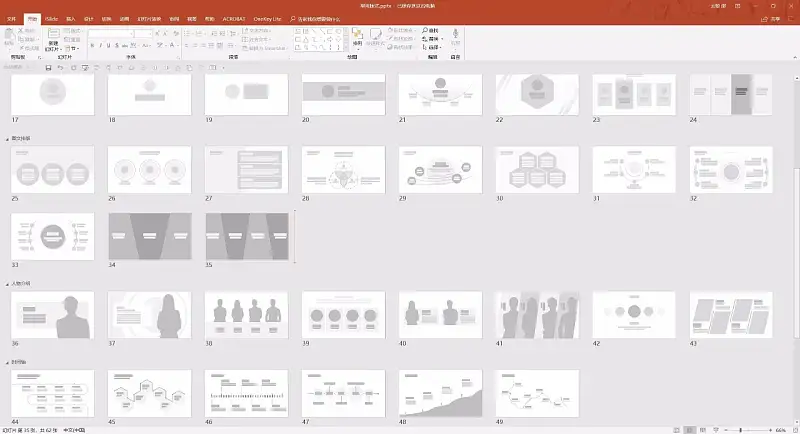Collapse the section header above slide 36
The image size is (800, 434).
pyautogui.click(x=7, y=284)
